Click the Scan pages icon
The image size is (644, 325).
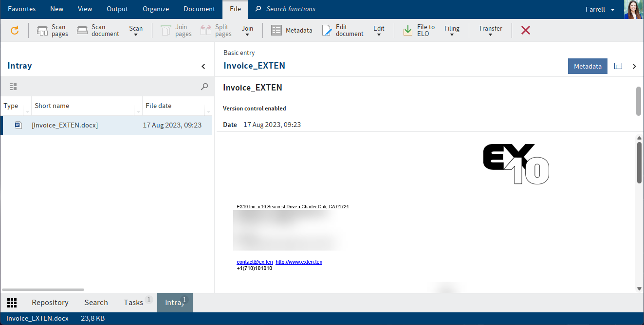pos(42,31)
